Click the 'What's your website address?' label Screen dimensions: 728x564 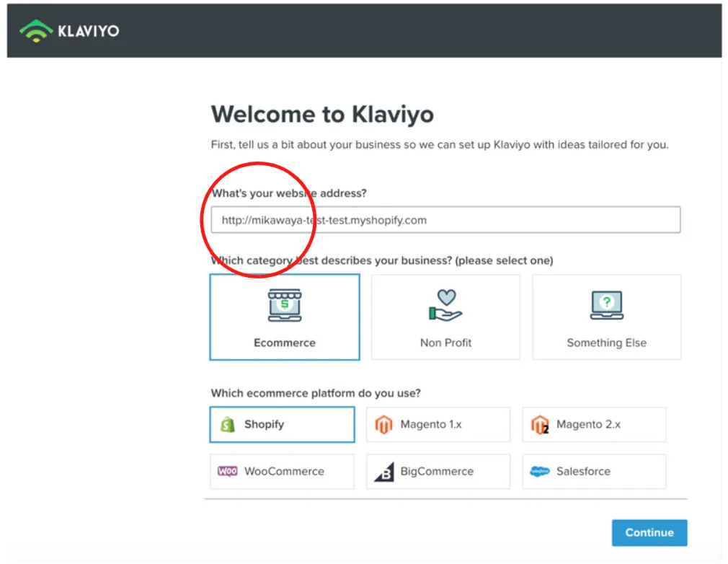tap(289, 193)
